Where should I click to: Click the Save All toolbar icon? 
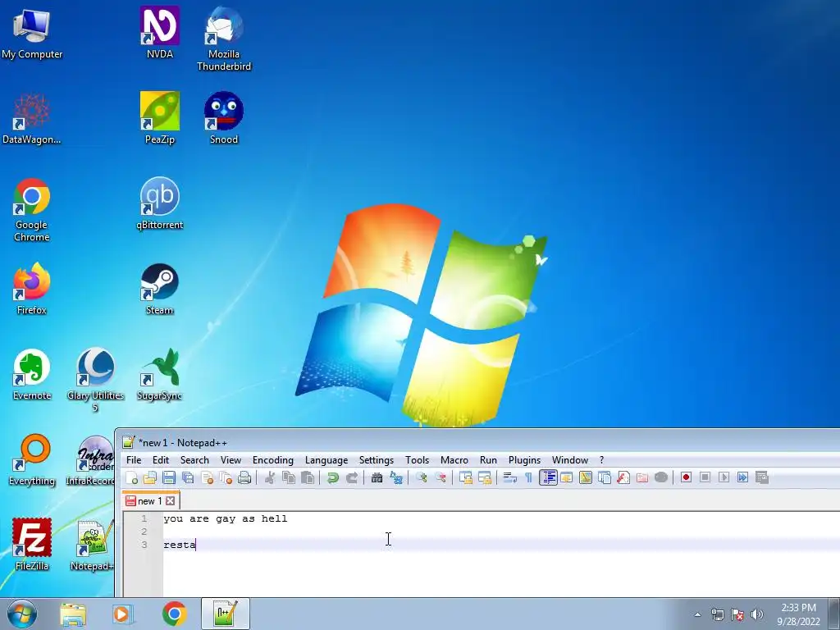[188, 477]
